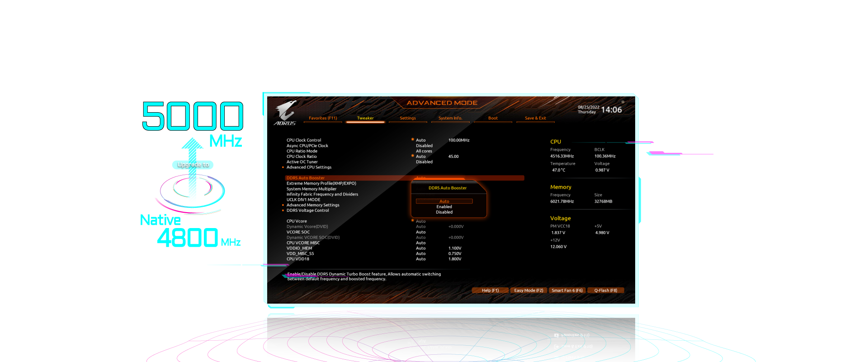The width and height of the screenshot is (868, 362).
Task: Select the CPU Vcore setting
Action: (x=297, y=221)
